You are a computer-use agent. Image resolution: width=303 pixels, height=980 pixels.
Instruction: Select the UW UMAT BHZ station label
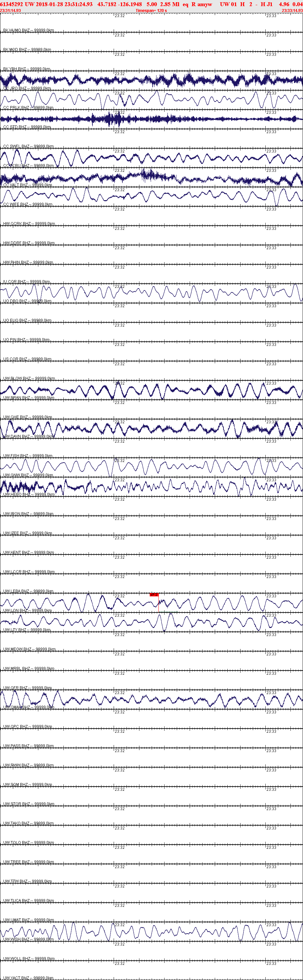point(29,920)
